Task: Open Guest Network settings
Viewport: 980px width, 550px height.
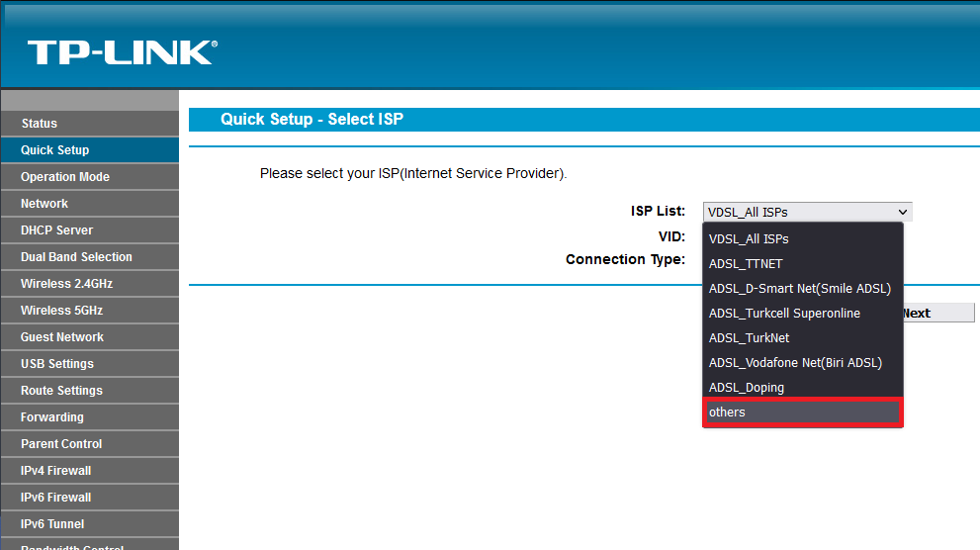Action: [90, 337]
